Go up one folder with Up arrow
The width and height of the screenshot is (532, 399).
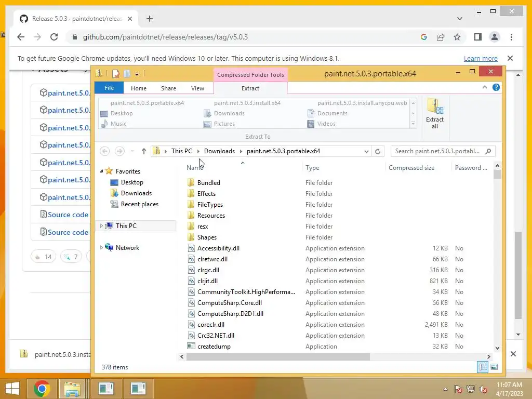coord(144,151)
